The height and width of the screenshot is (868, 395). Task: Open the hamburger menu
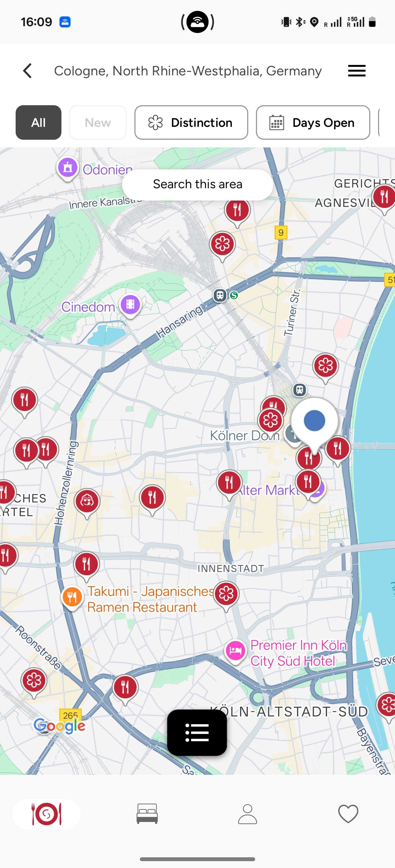[357, 71]
